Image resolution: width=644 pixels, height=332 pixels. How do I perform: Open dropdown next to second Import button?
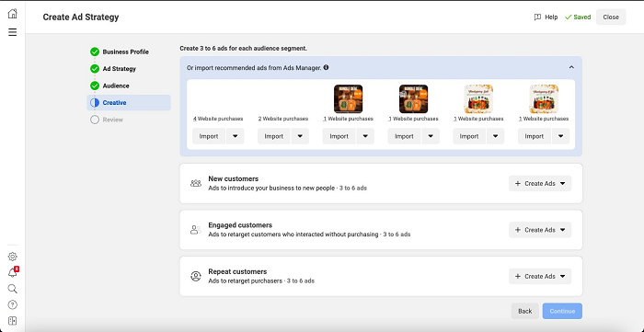(300, 136)
